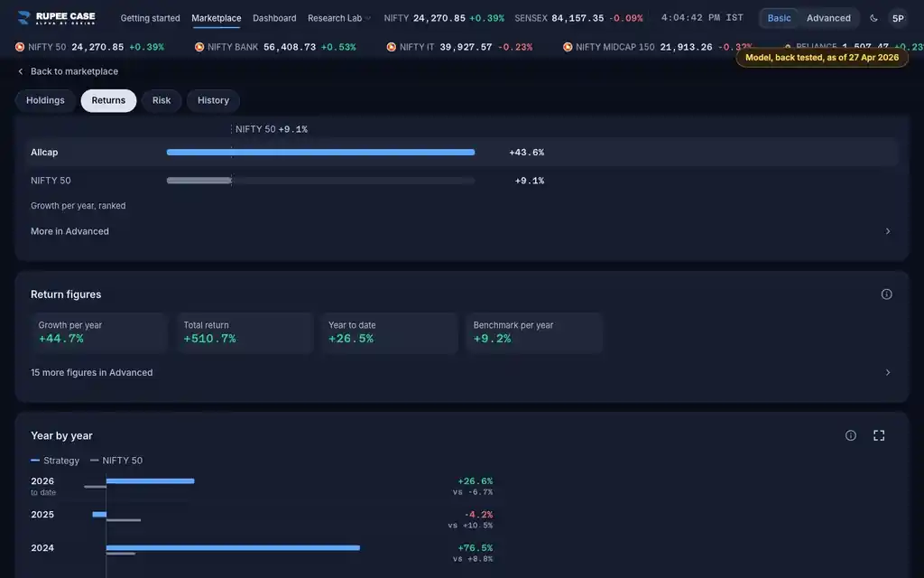Switch to the Holdings tab
Image resolution: width=924 pixels, height=578 pixels.
click(45, 100)
